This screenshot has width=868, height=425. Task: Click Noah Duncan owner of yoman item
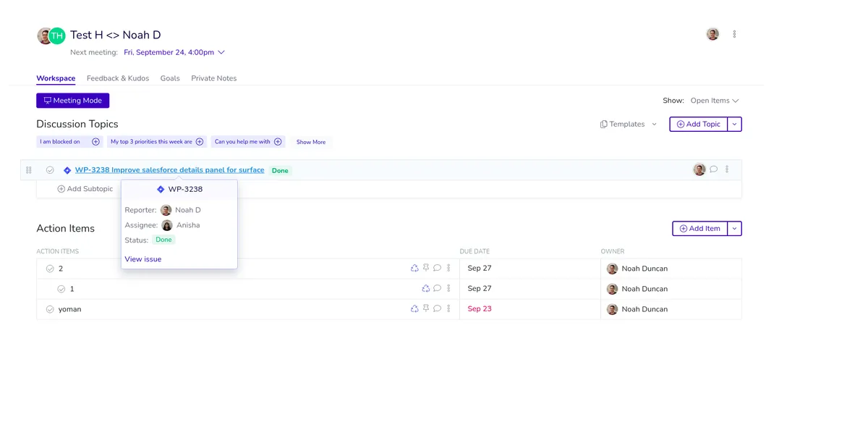[x=644, y=309]
